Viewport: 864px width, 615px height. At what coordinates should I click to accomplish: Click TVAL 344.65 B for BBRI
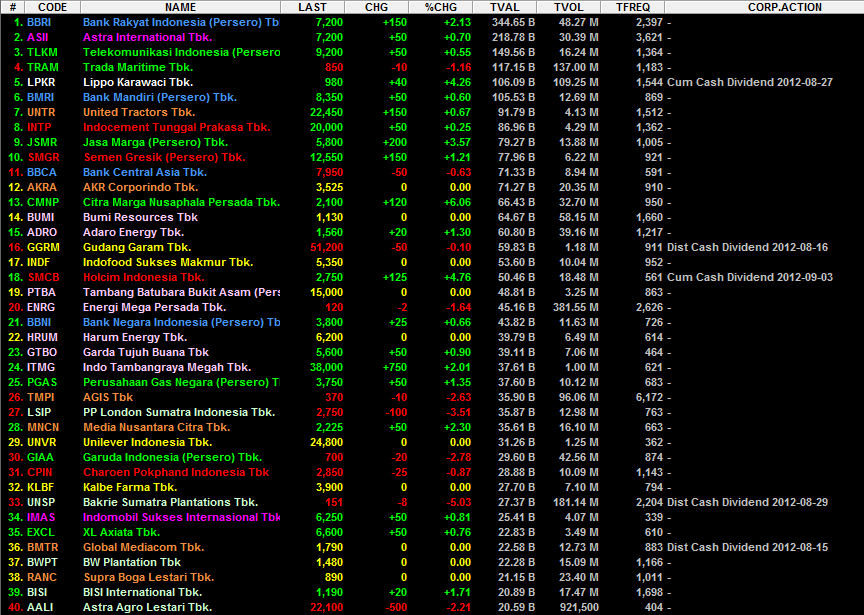(513, 23)
